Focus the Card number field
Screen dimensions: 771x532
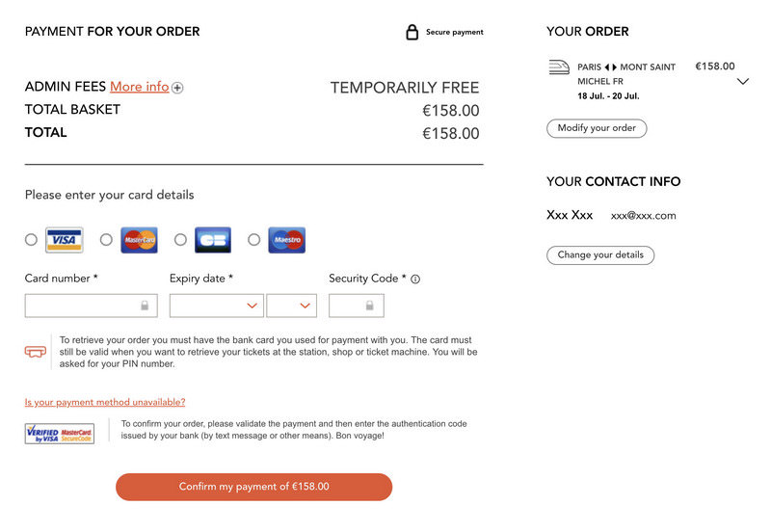point(91,306)
